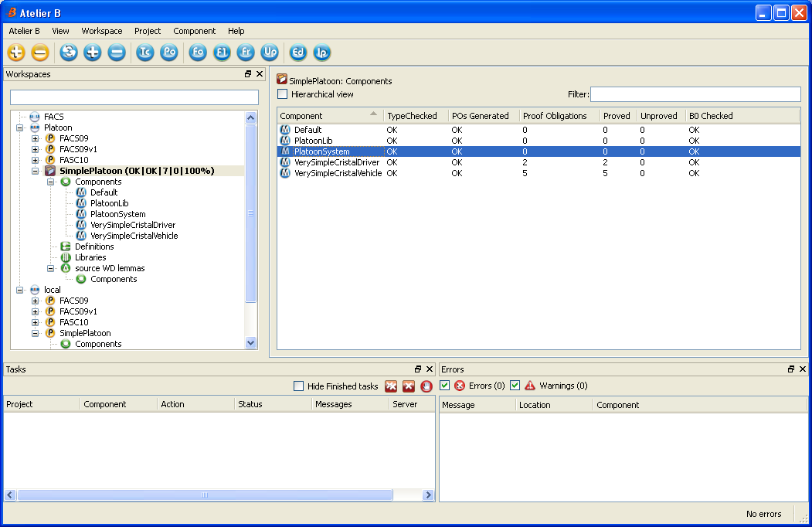Click the Fo toolbar icon
Screen dimensions: 812x527
pyautogui.click(x=198, y=53)
